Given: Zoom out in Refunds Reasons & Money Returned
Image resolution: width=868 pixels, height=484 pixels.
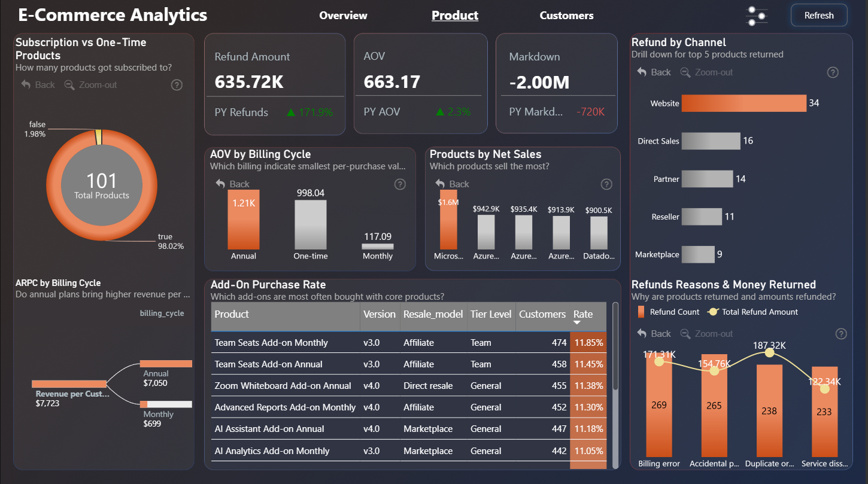Looking at the screenshot, I should click(707, 334).
